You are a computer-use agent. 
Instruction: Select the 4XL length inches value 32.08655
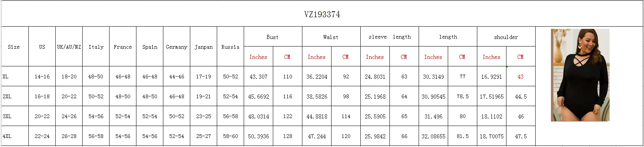point(433,136)
